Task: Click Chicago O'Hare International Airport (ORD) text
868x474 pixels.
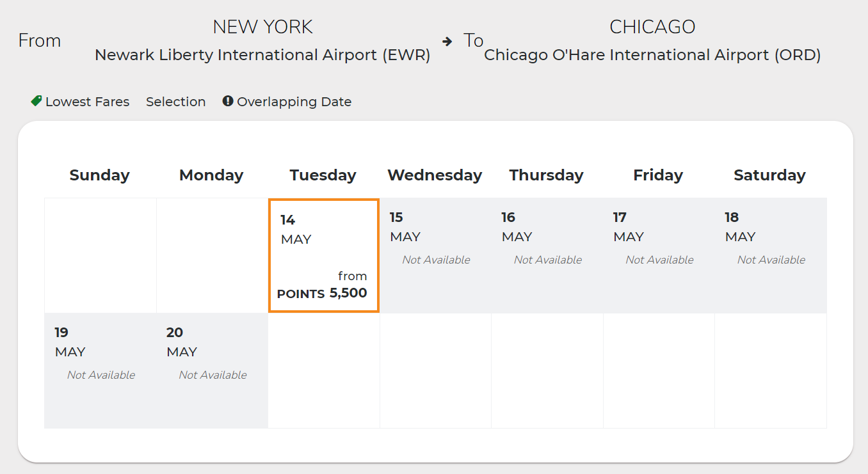Action: (x=652, y=55)
